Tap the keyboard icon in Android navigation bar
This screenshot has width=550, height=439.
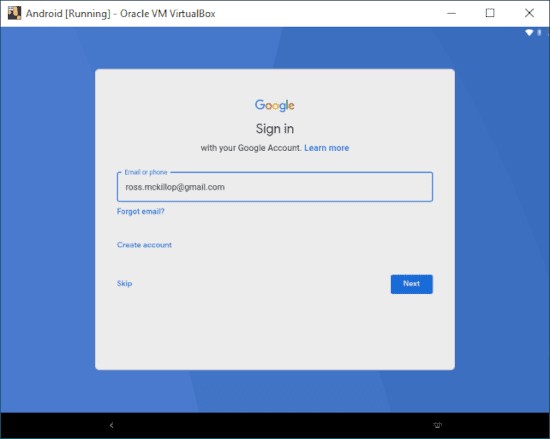click(x=437, y=425)
